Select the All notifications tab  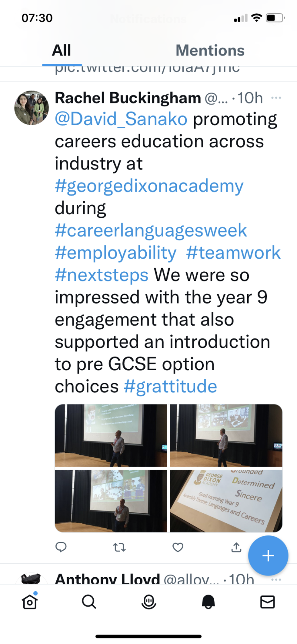[x=61, y=51]
